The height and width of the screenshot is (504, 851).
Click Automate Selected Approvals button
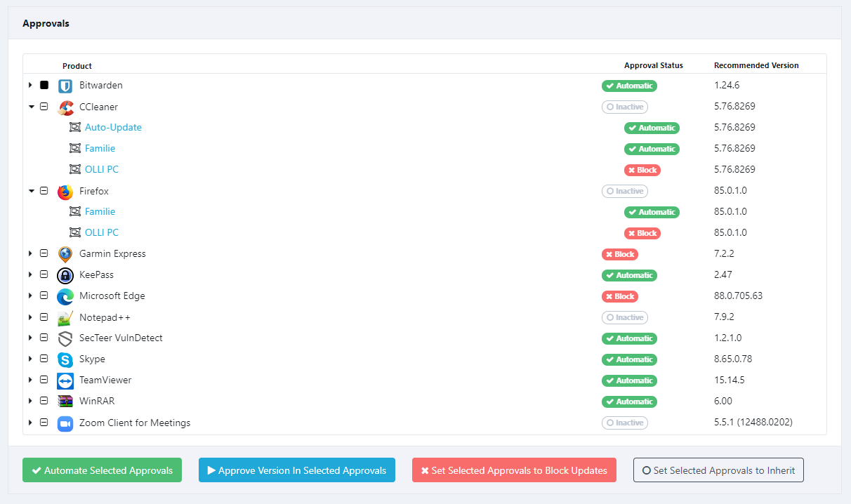(102, 470)
